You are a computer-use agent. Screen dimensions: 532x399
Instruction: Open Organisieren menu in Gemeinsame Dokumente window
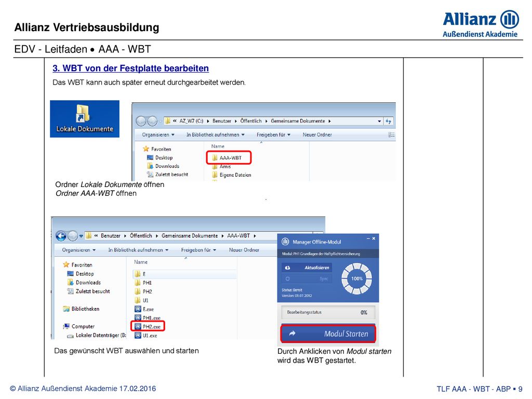(x=158, y=135)
